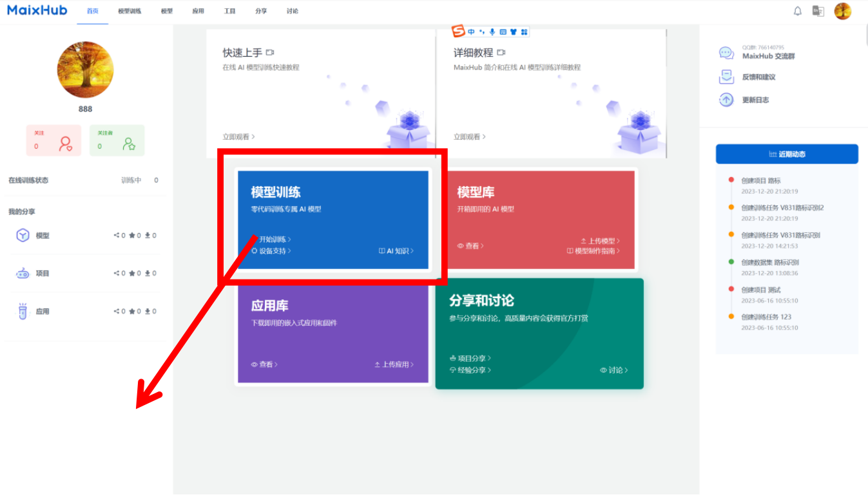Click 讨论 link in green card
Viewport: 868px width, 497px height.
tap(614, 370)
